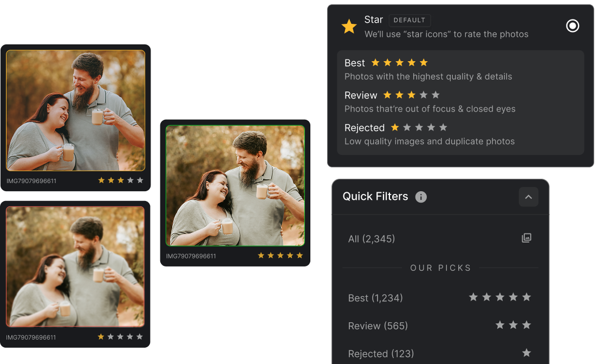Open the green-bordered five-star photo thumbnail
The width and height of the screenshot is (598, 364).
(x=235, y=185)
